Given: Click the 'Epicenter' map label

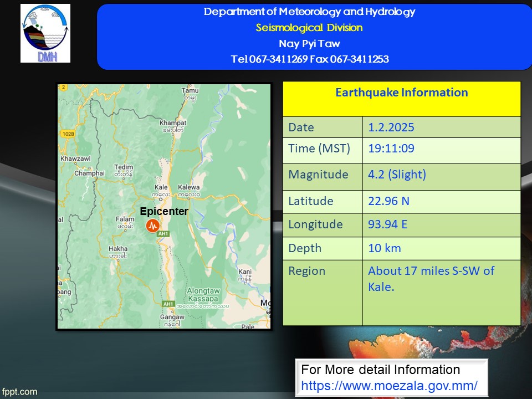Looking at the screenshot, I should (x=164, y=211).
